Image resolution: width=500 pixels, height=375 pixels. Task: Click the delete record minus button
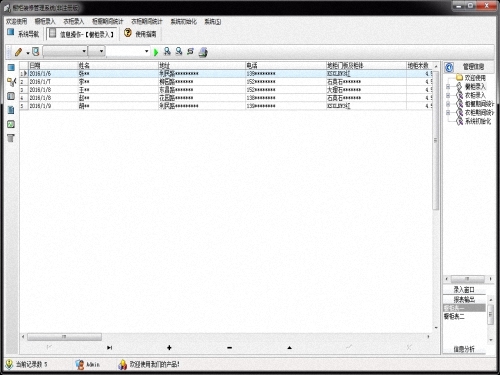pos(229,348)
